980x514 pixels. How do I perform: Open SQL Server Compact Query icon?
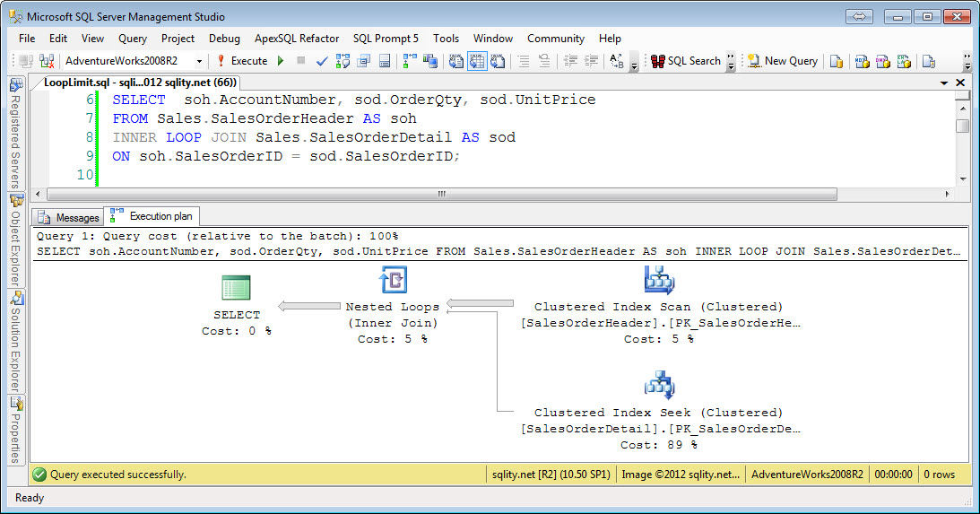(929, 61)
